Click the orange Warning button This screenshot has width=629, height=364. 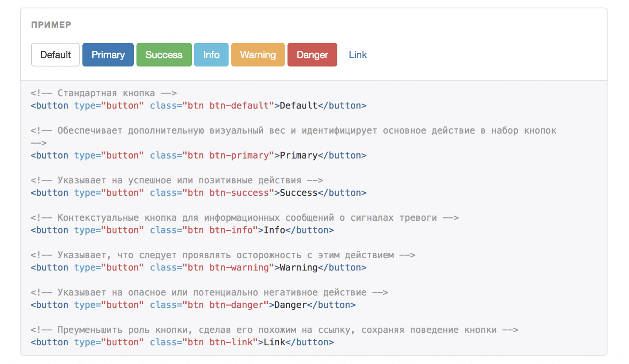tap(258, 55)
